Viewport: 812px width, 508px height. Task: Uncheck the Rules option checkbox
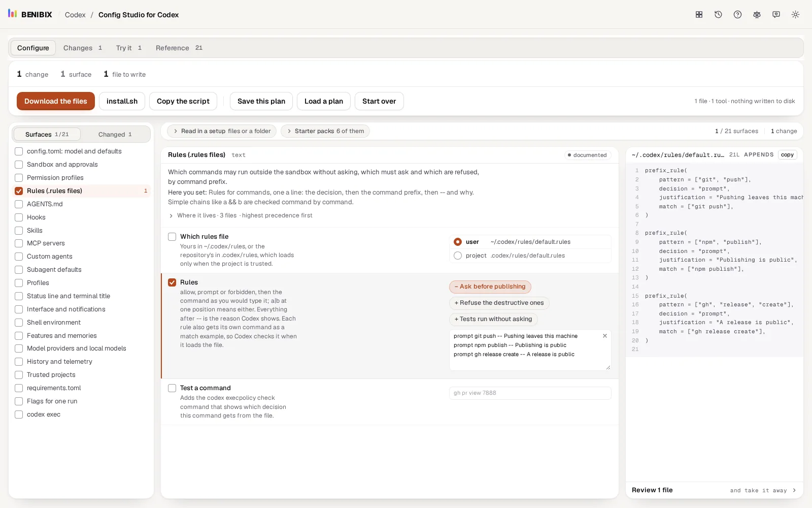pyautogui.click(x=172, y=282)
